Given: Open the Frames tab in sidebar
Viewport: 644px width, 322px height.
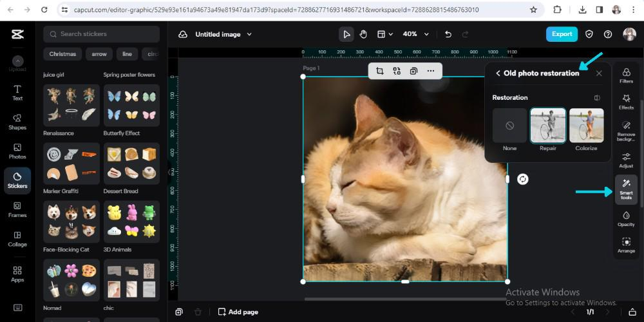Looking at the screenshot, I should point(17,209).
